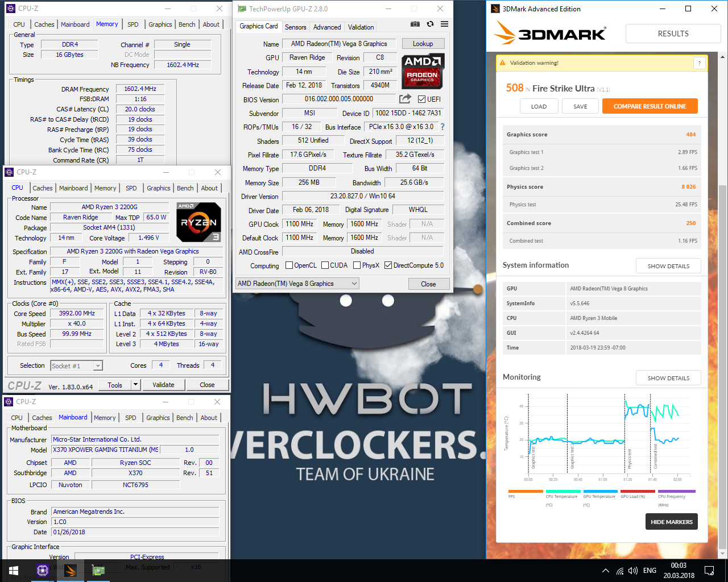Click the ENG language indicator in taskbar
728x582 pixels.
tap(650, 571)
